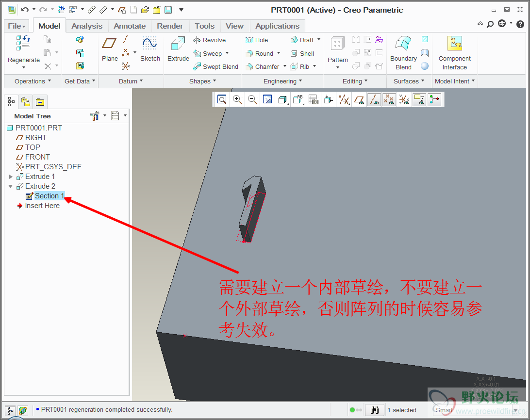Screen dimensions: 530x420
Task: Select the Shell tool
Action: (x=302, y=53)
